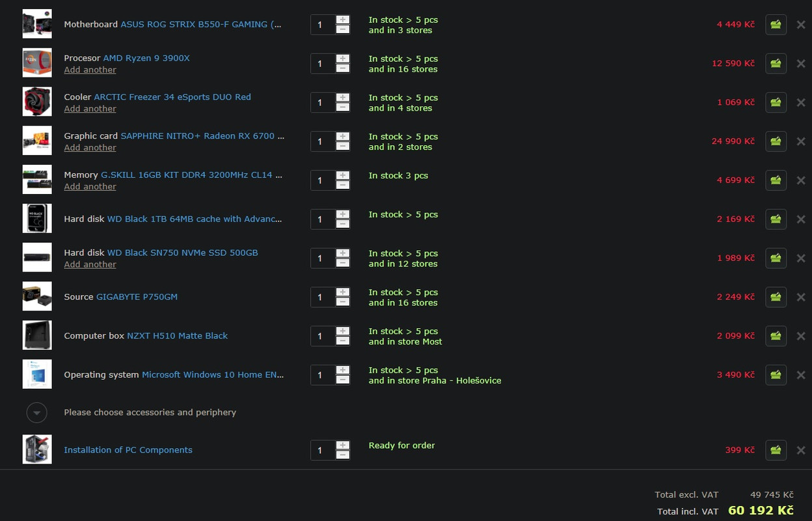Open WD Black 1TB 64MB cache link
Viewport: 812px width, 521px height.
click(195, 219)
